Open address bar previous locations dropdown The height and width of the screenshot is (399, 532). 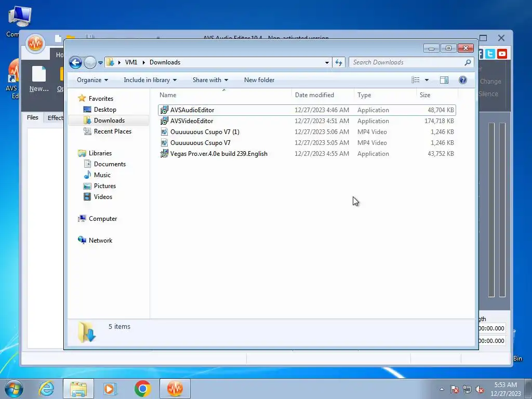coord(327,62)
